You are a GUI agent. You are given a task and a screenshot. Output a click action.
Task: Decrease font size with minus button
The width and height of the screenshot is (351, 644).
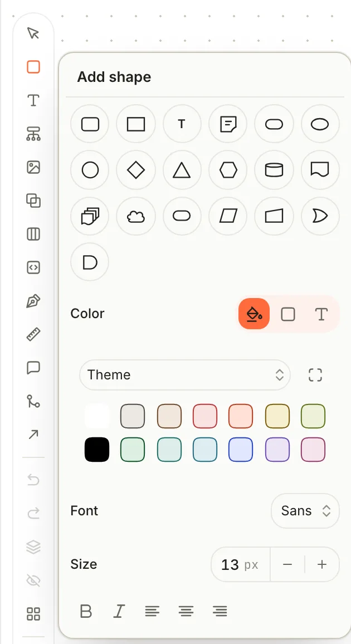(287, 565)
